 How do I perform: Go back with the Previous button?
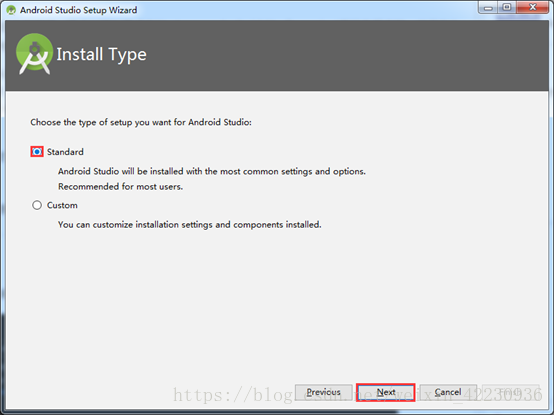(x=324, y=392)
